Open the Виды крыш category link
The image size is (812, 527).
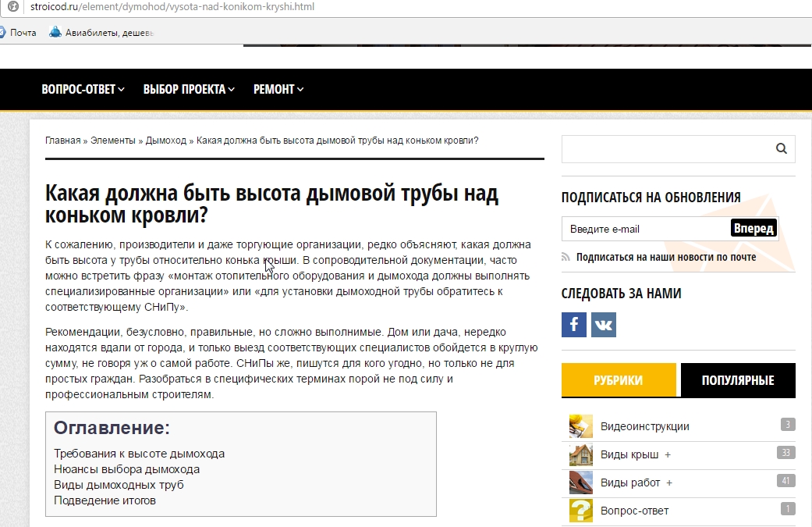point(629,454)
